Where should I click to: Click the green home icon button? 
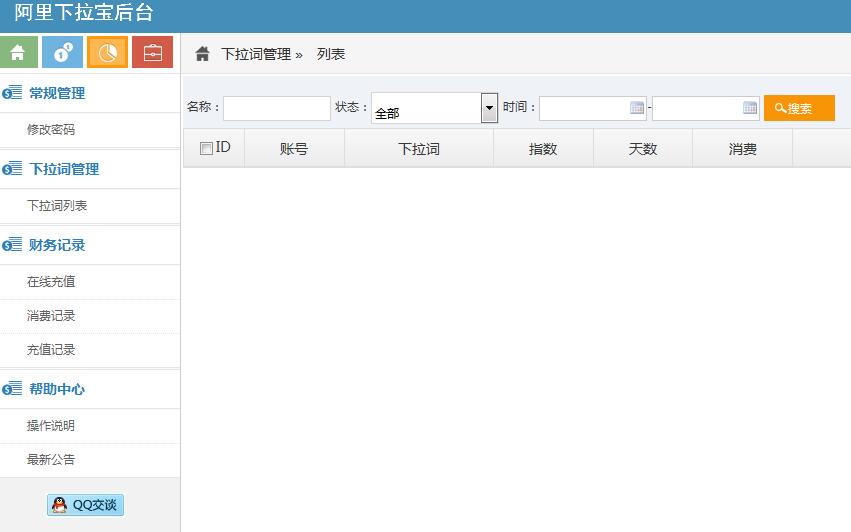coord(19,53)
